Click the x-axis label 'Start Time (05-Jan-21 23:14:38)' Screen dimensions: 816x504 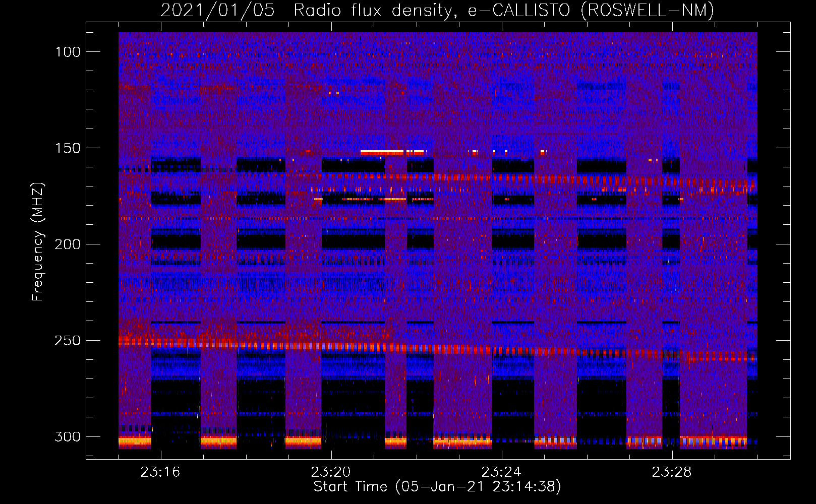[437, 487]
